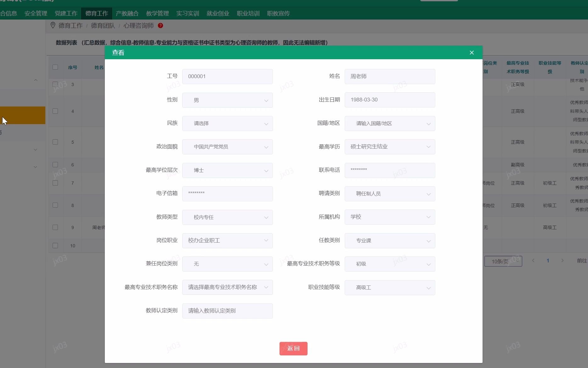
Task: Close the 查看 dialog with the X
Action: coord(472,52)
